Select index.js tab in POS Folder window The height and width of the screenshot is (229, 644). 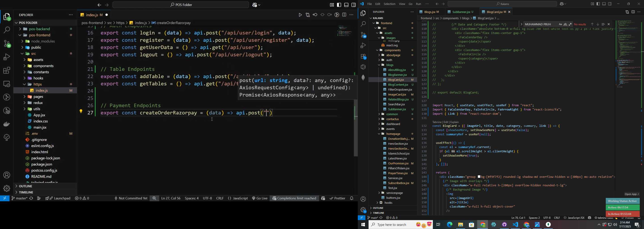click(94, 15)
